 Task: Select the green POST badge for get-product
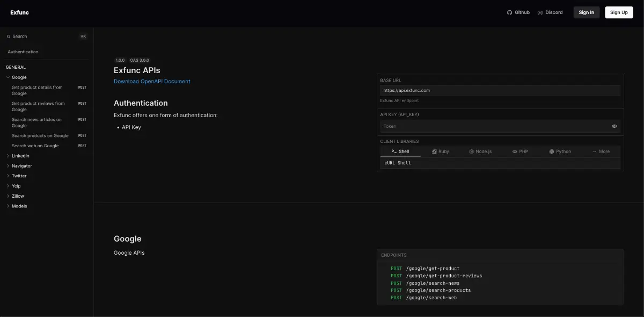pyautogui.click(x=396, y=268)
